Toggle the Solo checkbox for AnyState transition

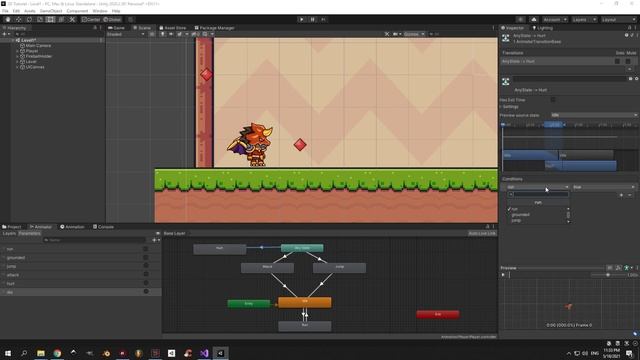coord(618,61)
